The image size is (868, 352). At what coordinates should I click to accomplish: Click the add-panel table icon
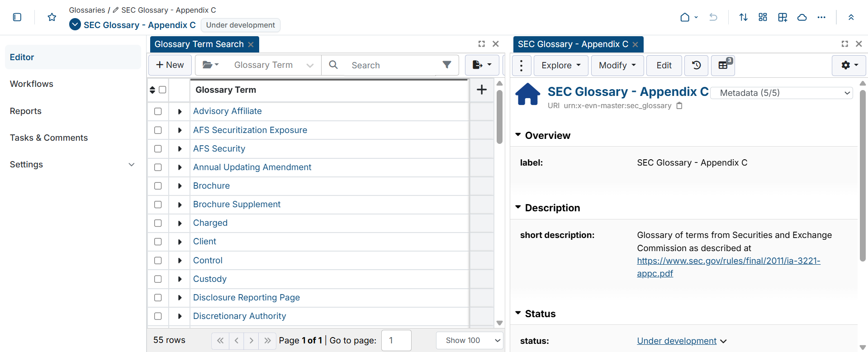coord(783,17)
